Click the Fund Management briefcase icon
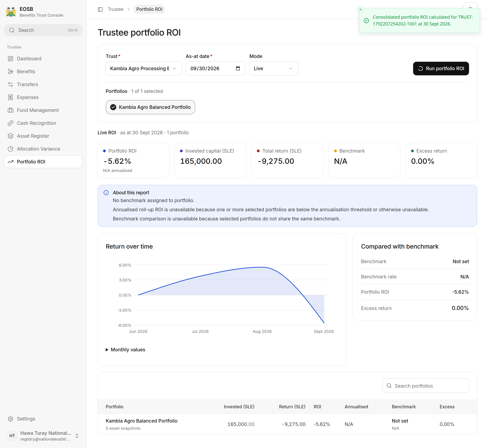The width and height of the screenshot is (488, 448). (x=10, y=110)
